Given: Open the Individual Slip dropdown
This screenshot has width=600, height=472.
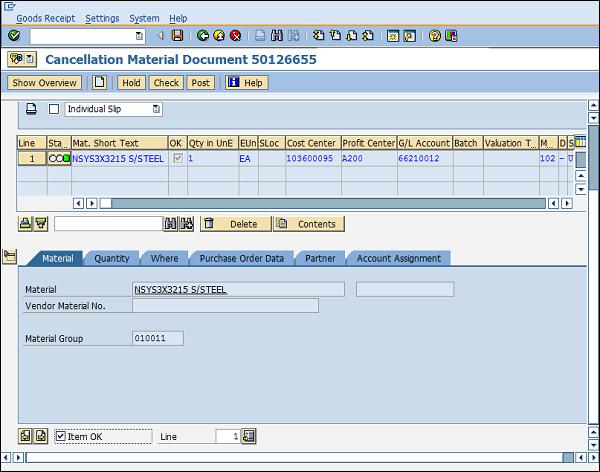Looking at the screenshot, I should click(x=155, y=109).
